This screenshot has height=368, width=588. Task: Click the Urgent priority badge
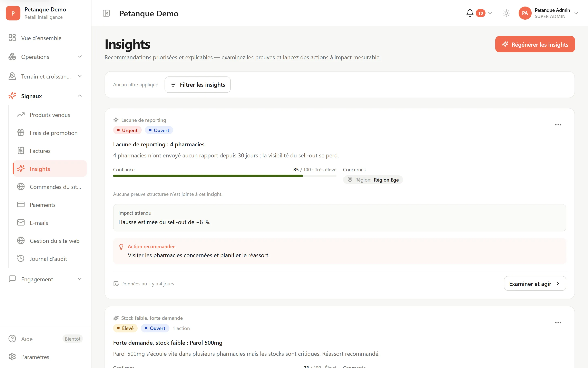click(x=127, y=130)
